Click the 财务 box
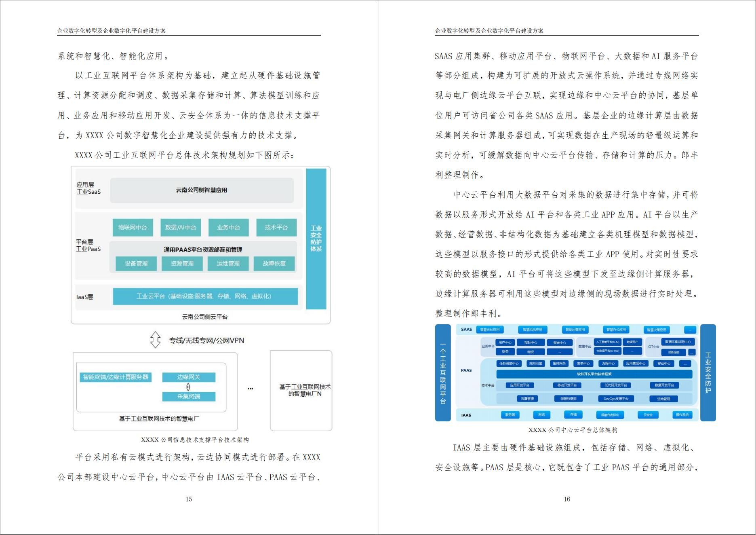This screenshot has height=535, width=756. pos(505,351)
